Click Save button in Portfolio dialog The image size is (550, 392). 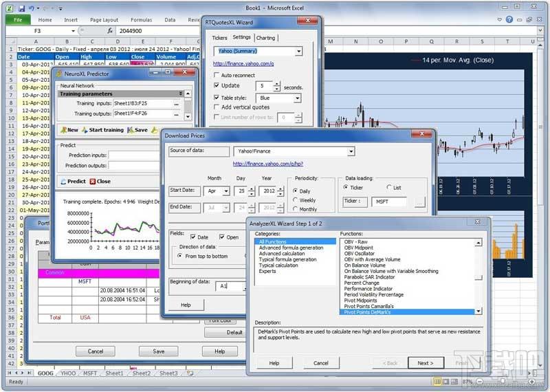(159, 351)
